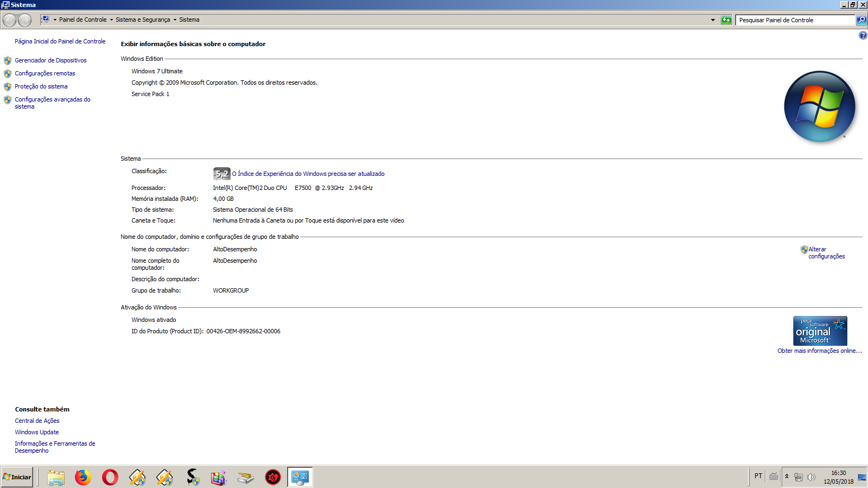The image size is (868, 488).
Task: Click the on-screen keyboard tray icon
Action: (x=774, y=477)
